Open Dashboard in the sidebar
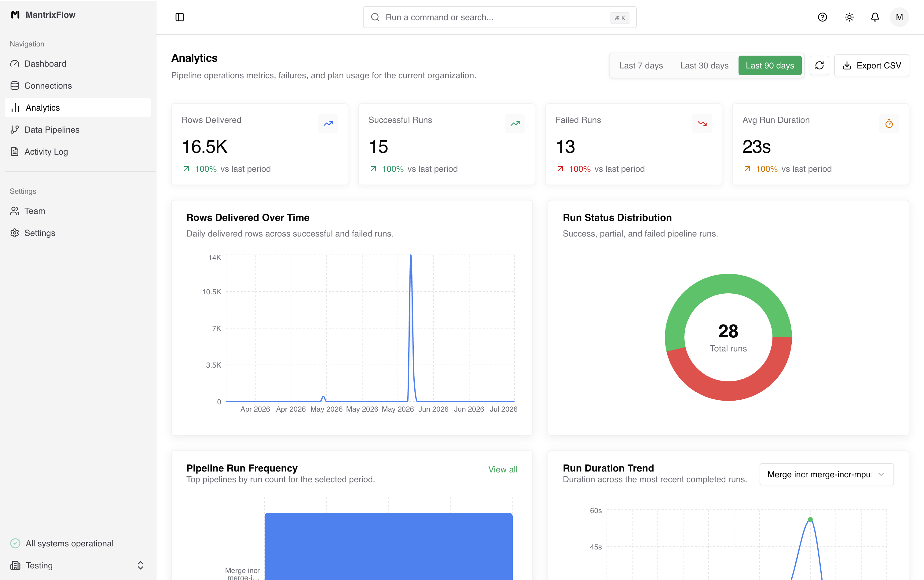Viewport: 924px width, 580px height. tap(78, 64)
